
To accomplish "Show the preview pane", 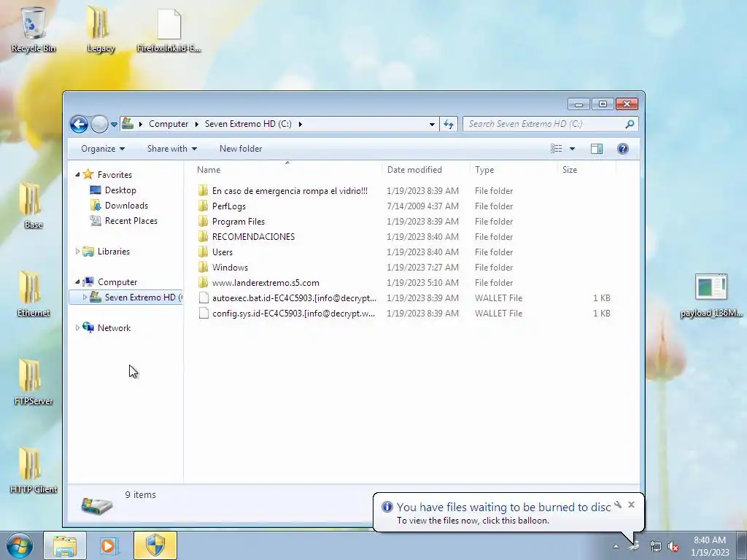I will (x=597, y=149).
